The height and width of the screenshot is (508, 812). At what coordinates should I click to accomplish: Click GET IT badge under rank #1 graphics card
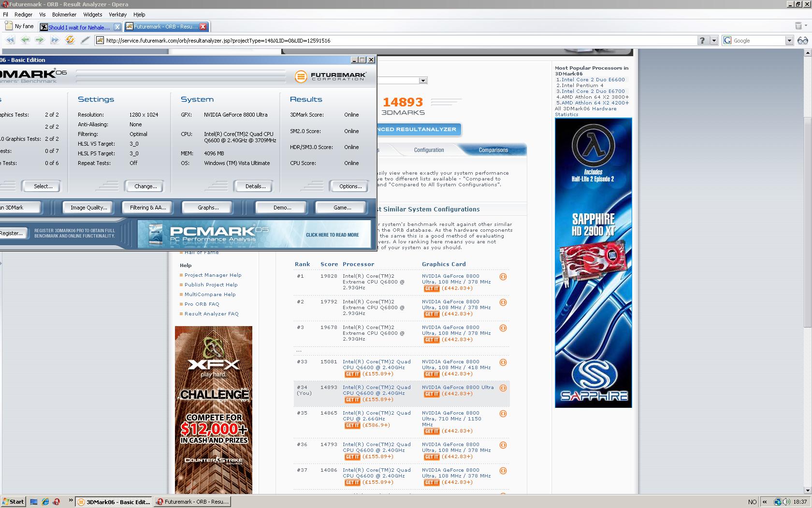pyautogui.click(x=432, y=288)
